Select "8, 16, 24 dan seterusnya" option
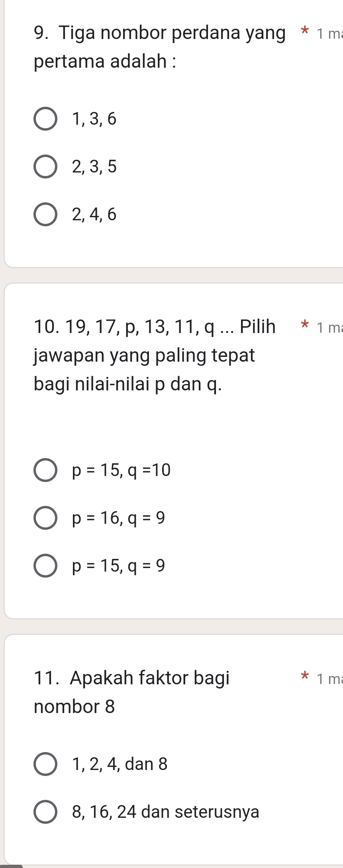The width and height of the screenshot is (343, 868). point(45,811)
